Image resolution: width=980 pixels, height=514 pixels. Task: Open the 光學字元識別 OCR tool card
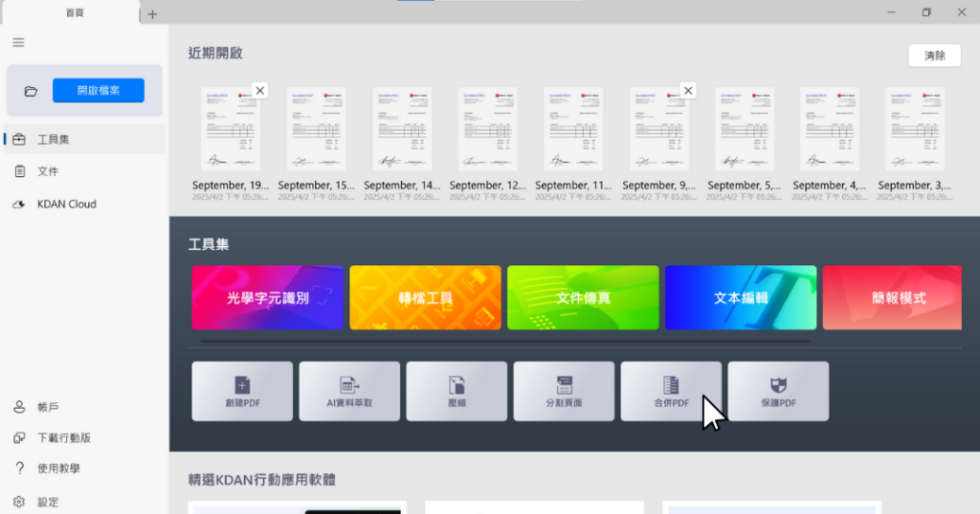coord(268,298)
